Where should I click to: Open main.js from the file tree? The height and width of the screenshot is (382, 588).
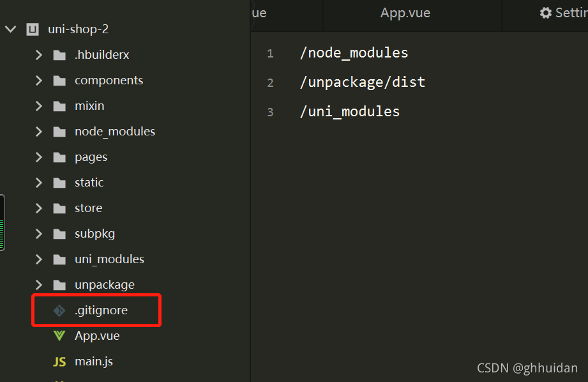coord(94,362)
